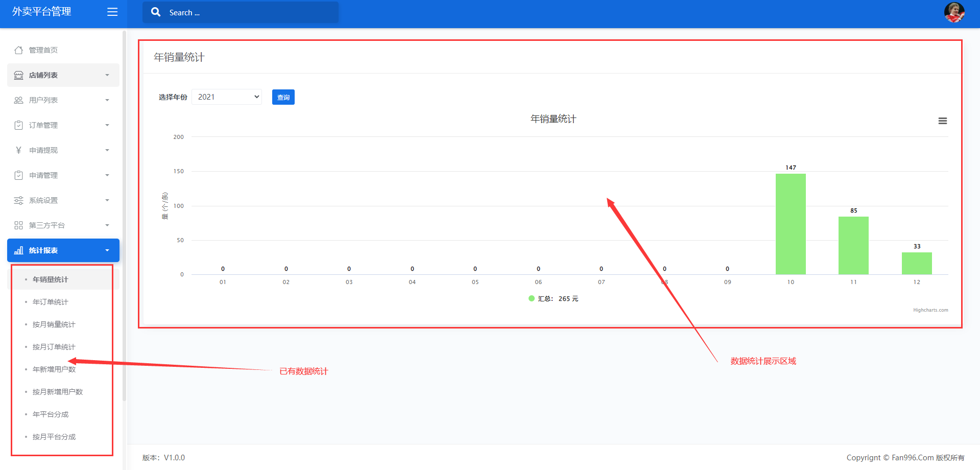The width and height of the screenshot is (980, 470).
Task: Click the chart title 年销量统计
Action: point(553,119)
